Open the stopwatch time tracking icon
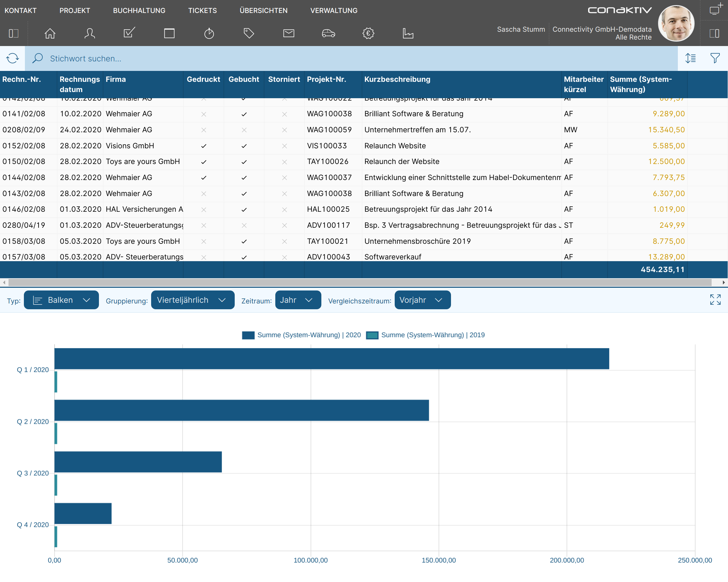 pyautogui.click(x=209, y=33)
